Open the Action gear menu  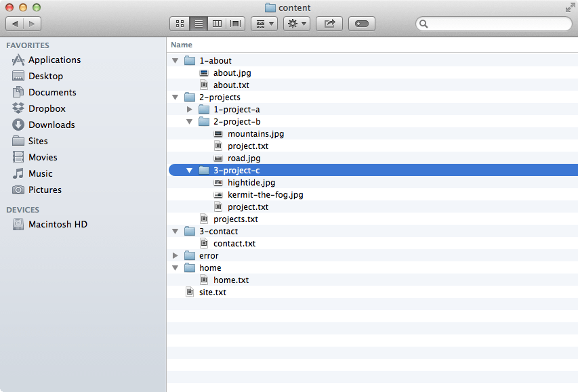click(x=297, y=24)
